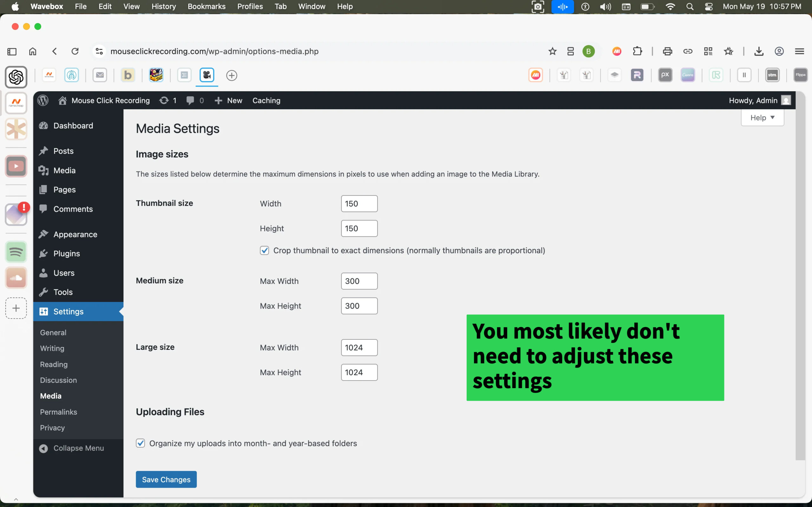The height and width of the screenshot is (507, 812).
Task: Open Spotify app in Wavebox sidebar
Action: click(16, 252)
